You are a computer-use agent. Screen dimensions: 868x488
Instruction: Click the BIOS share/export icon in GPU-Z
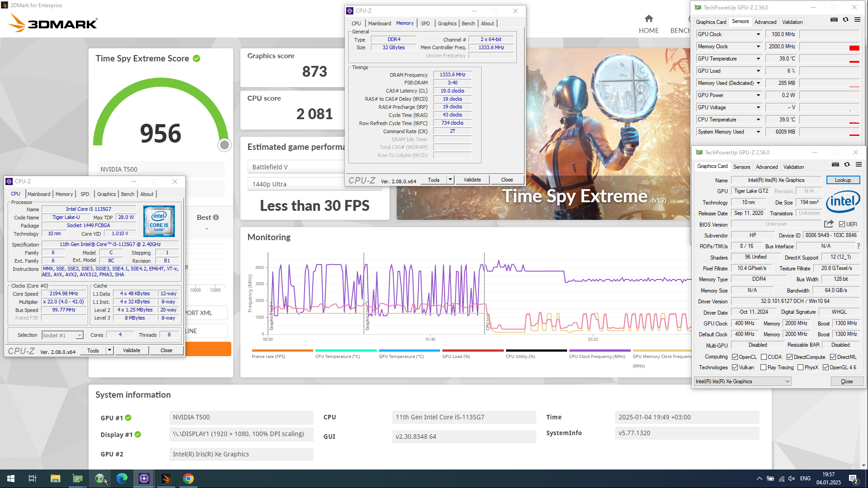[x=829, y=224]
